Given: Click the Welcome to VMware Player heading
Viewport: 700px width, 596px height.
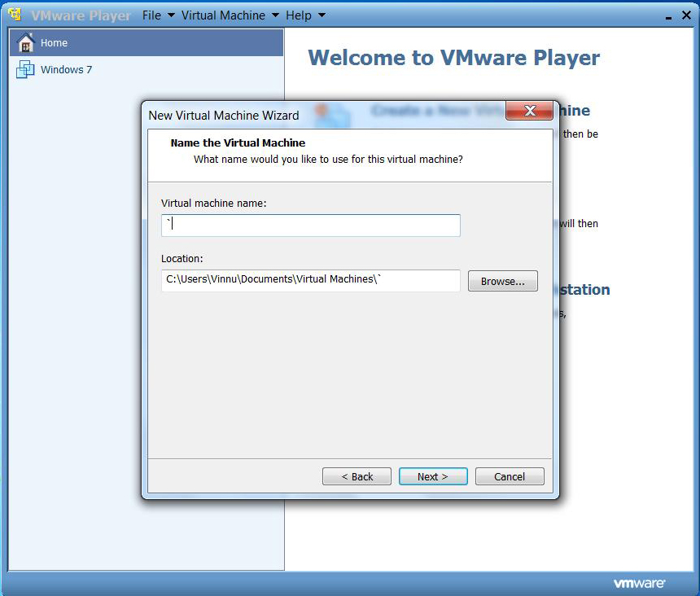Looking at the screenshot, I should [x=453, y=58].
